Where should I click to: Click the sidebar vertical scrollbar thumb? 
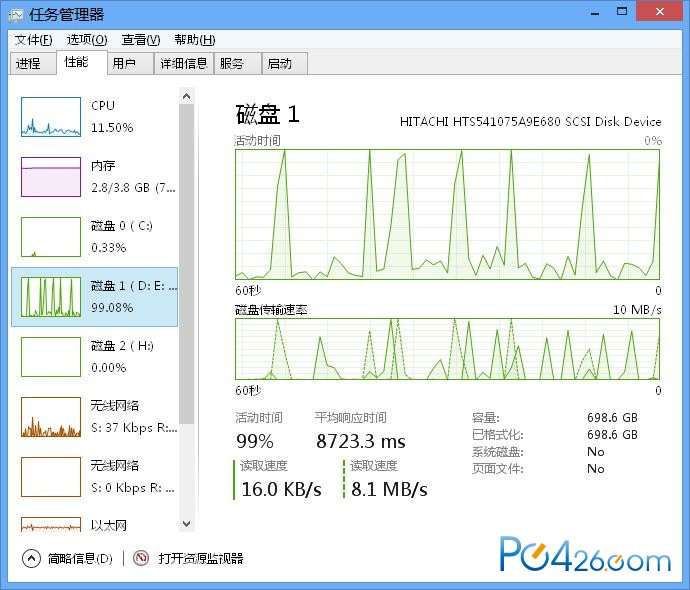click(x=187, y=264)
